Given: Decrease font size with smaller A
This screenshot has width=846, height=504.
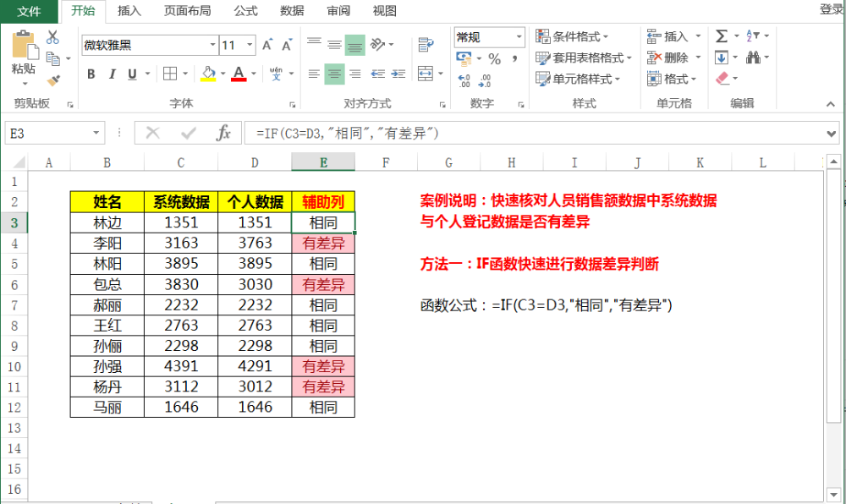Looking at the screenshot, I should click(287, 45).
